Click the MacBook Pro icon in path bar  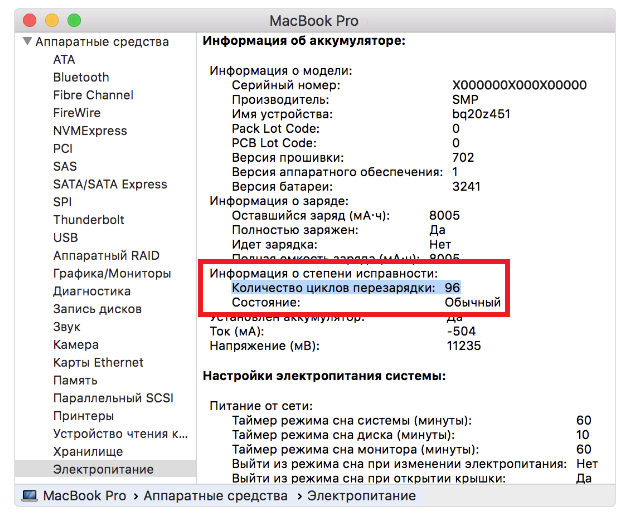pos(29,496)
